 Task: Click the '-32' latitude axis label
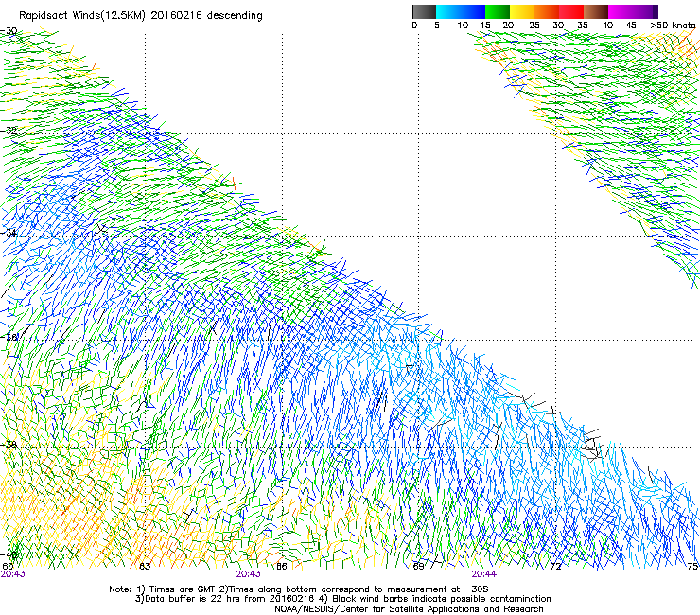[x=9, y=131]
